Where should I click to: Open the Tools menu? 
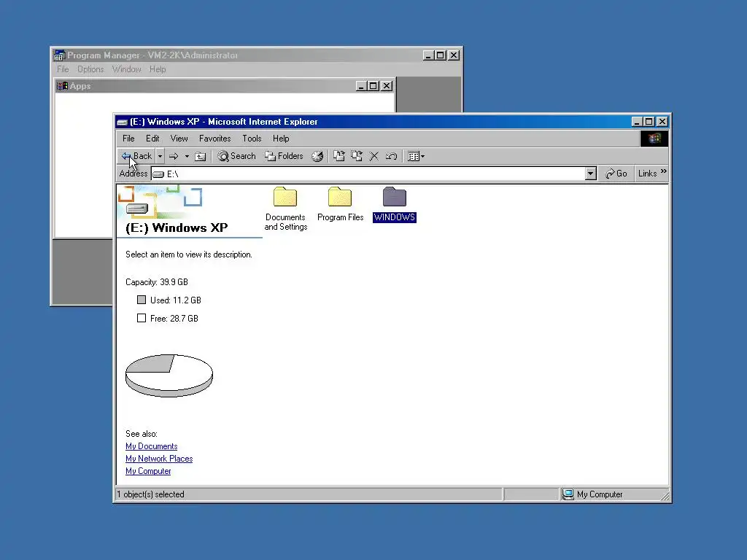pyautogui.click(x=252, y=139)
